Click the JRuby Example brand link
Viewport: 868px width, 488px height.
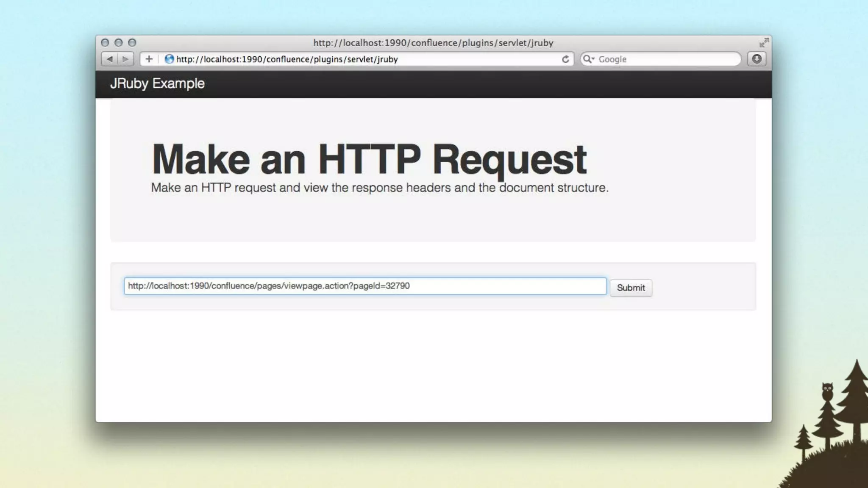157,83
